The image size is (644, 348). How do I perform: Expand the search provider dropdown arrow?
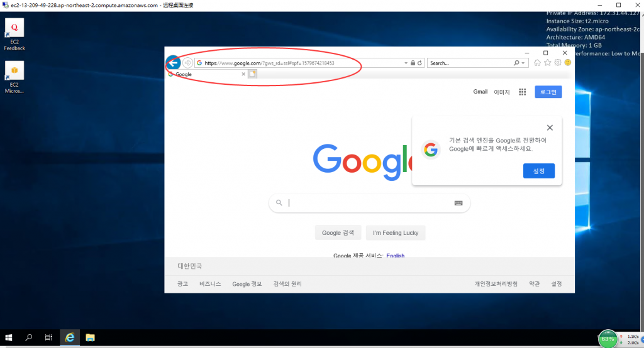click(x=523, y=63)
